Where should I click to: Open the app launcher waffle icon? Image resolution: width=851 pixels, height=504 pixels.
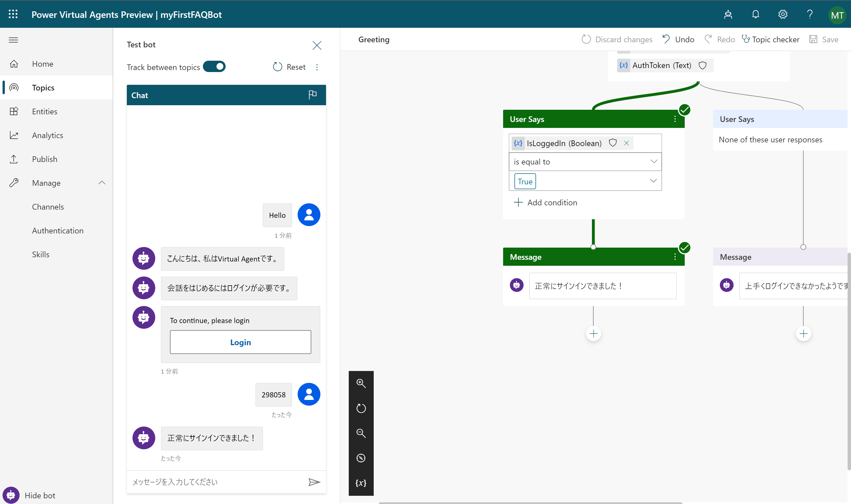[13, 14]
